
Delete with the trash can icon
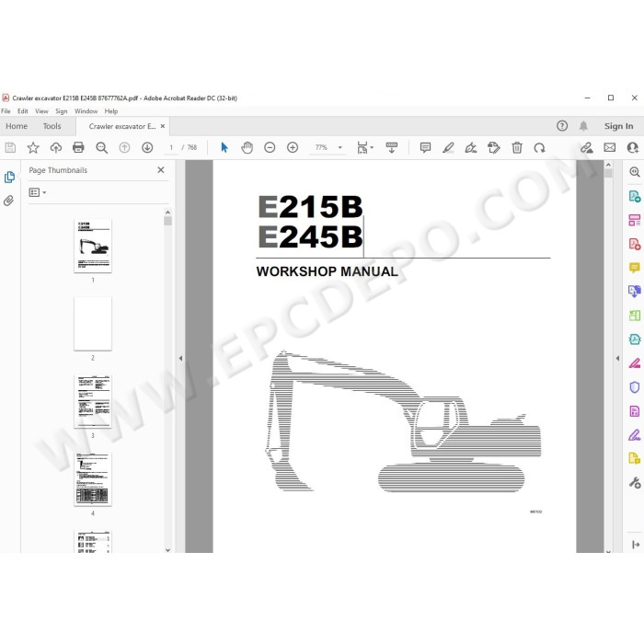tap(517, 147)
